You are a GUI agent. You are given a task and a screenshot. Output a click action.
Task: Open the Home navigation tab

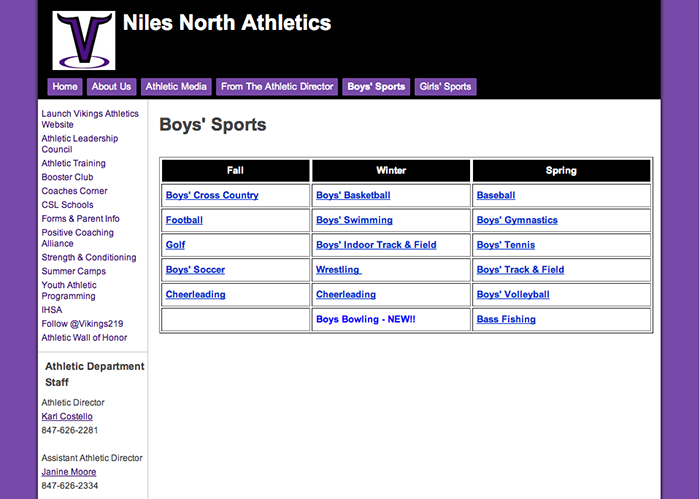65,87
